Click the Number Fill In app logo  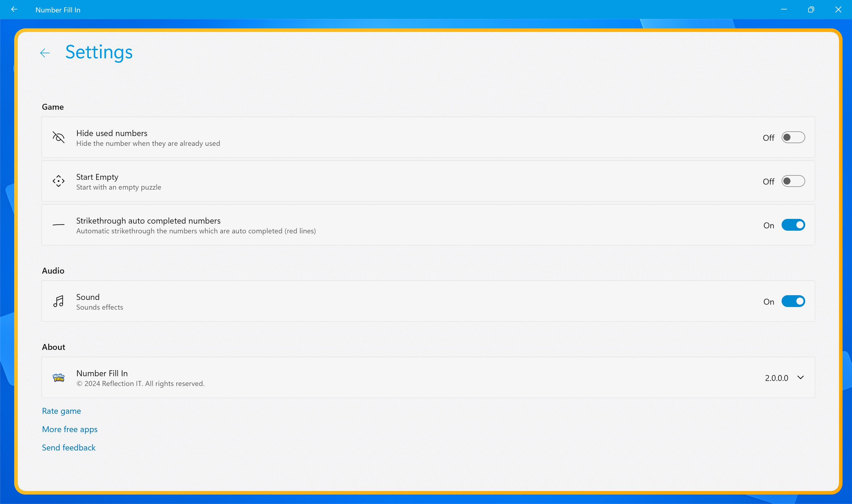tap(58, 378)
